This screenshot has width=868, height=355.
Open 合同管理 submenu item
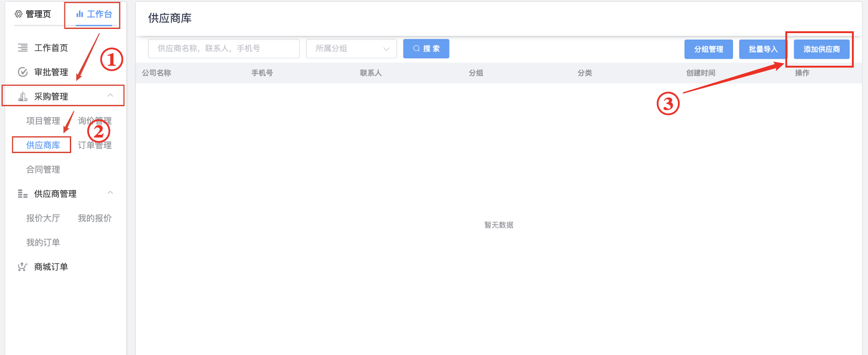pos(43,170)
